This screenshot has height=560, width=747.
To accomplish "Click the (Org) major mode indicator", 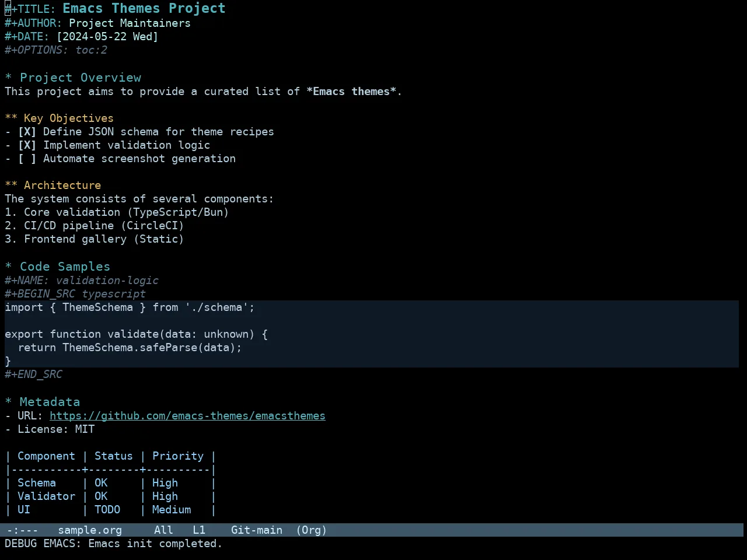I will pyautogui.click(x=311, y=530).
